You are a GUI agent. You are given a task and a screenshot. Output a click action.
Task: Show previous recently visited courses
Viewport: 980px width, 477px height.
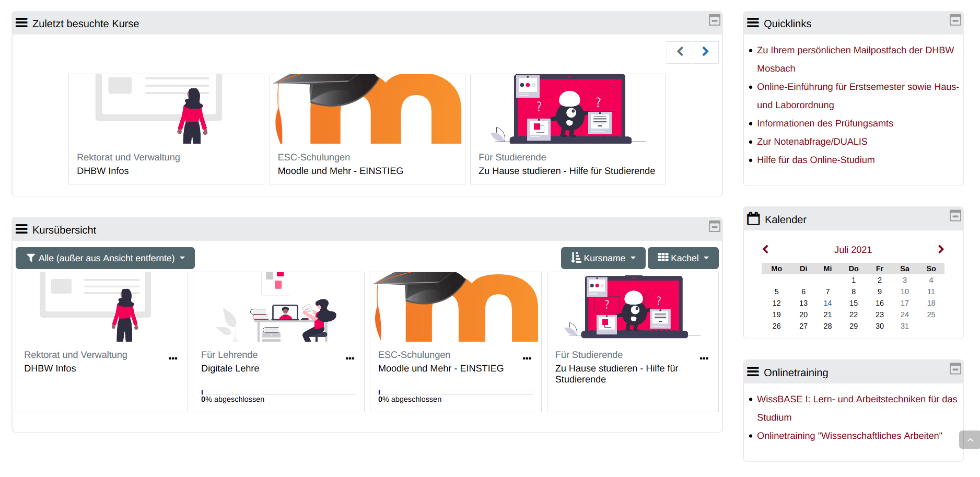click(680, 52)
